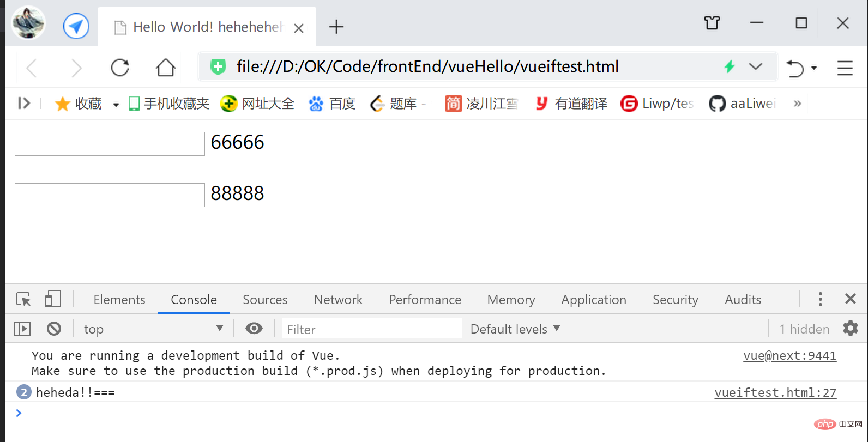Switch to the Elements tab
The width and height of the screenshot is (868, 442).
tap(119, 300)
